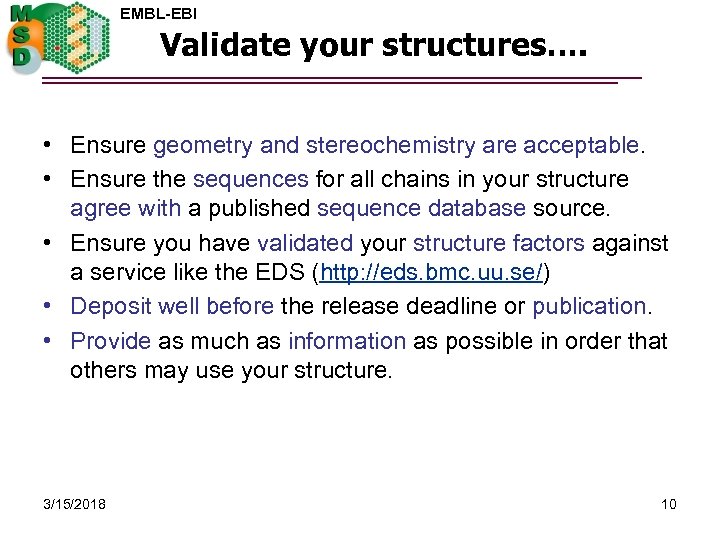Click the slide number 10
The width and height of the screenshot is (720, 540).
668,504
